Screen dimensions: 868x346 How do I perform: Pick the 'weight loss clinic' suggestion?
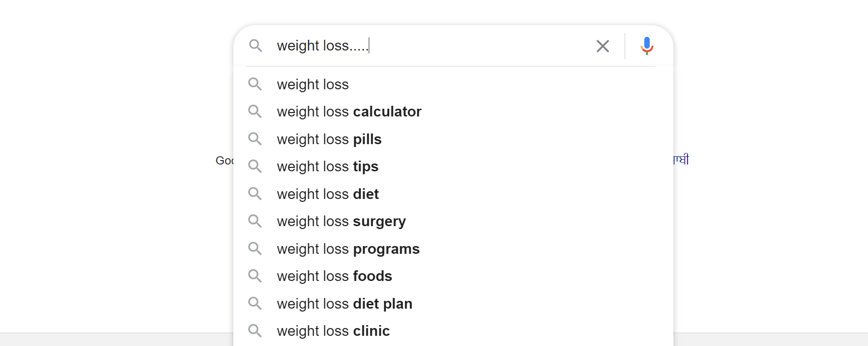[x=333, y=331]
